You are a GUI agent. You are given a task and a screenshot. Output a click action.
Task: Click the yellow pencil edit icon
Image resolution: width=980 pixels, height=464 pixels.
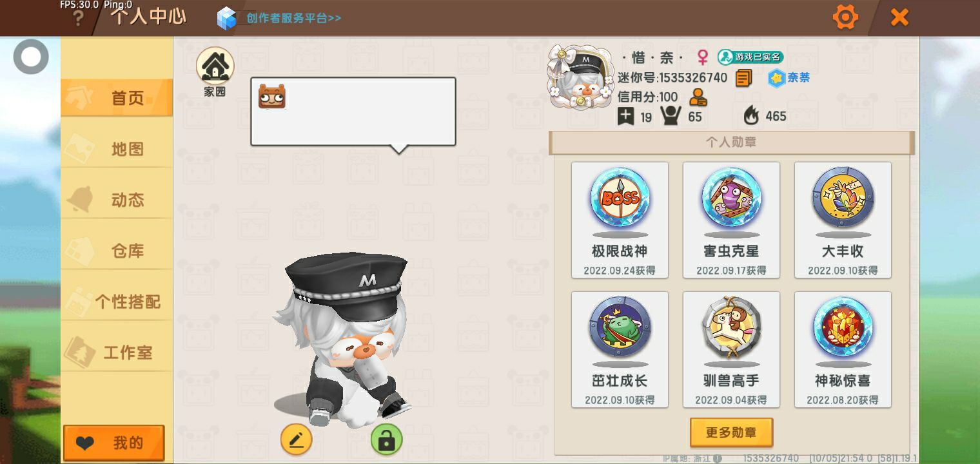296,440
